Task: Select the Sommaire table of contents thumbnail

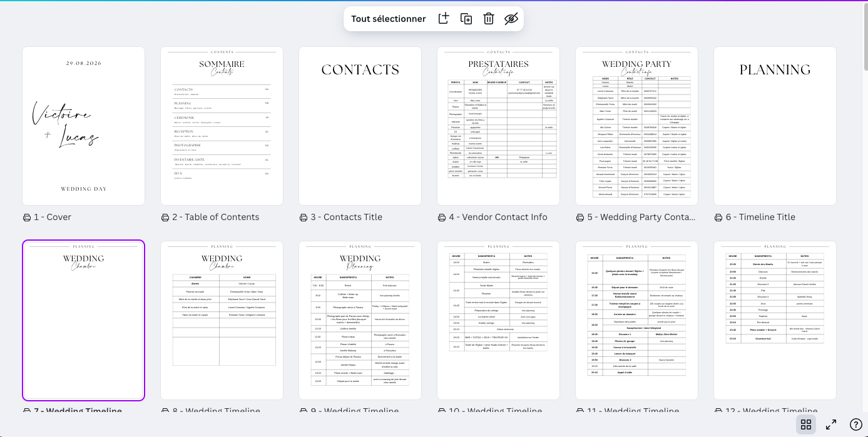Action: tap(222, 126)
